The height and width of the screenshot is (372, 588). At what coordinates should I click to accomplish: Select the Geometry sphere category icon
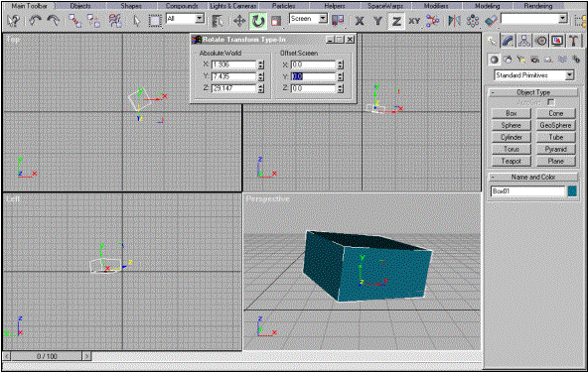495,60
